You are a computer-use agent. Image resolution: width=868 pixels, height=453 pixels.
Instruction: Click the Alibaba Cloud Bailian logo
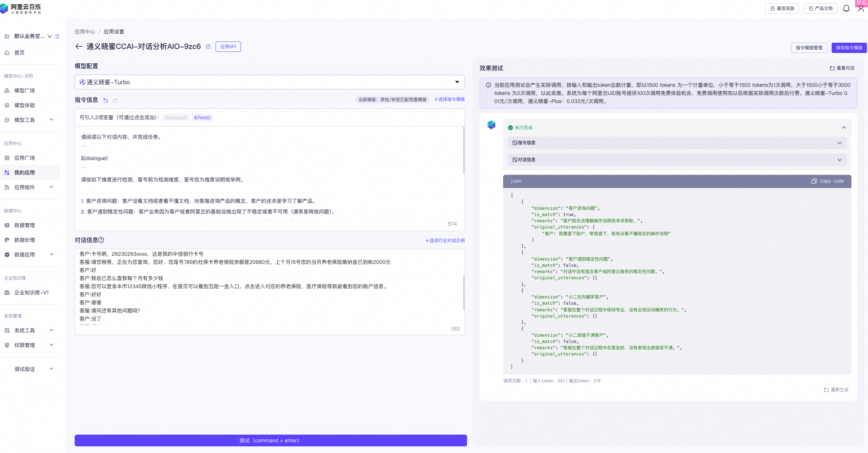coord(21,9)
